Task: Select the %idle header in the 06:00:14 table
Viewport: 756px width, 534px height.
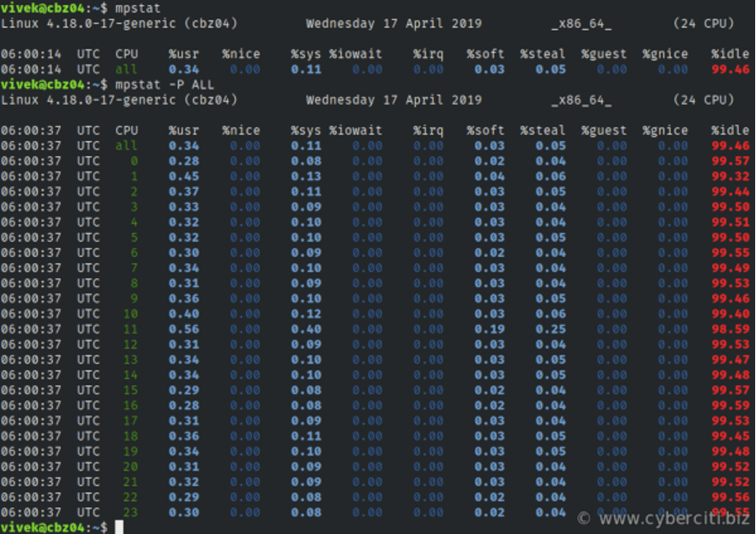Action: point(731,54)
